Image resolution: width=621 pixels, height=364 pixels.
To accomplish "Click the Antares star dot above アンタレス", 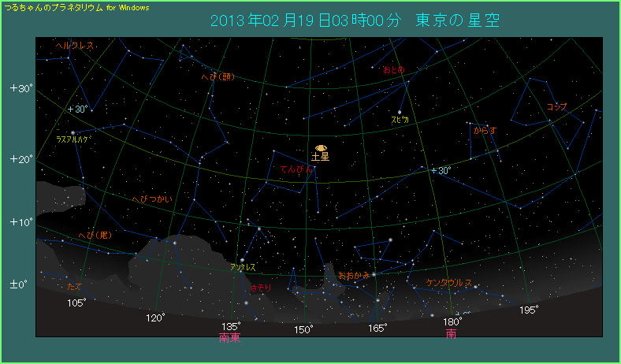I will coord(242,259).
